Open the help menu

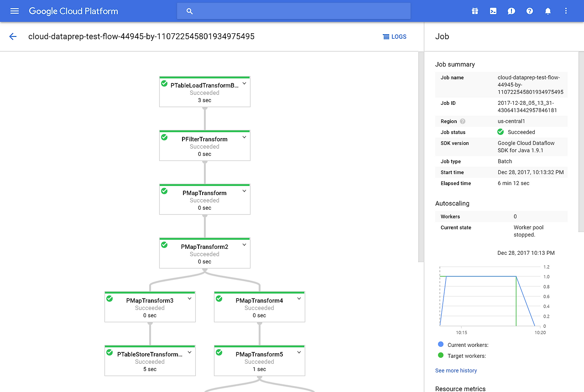(x=530, y=11)
